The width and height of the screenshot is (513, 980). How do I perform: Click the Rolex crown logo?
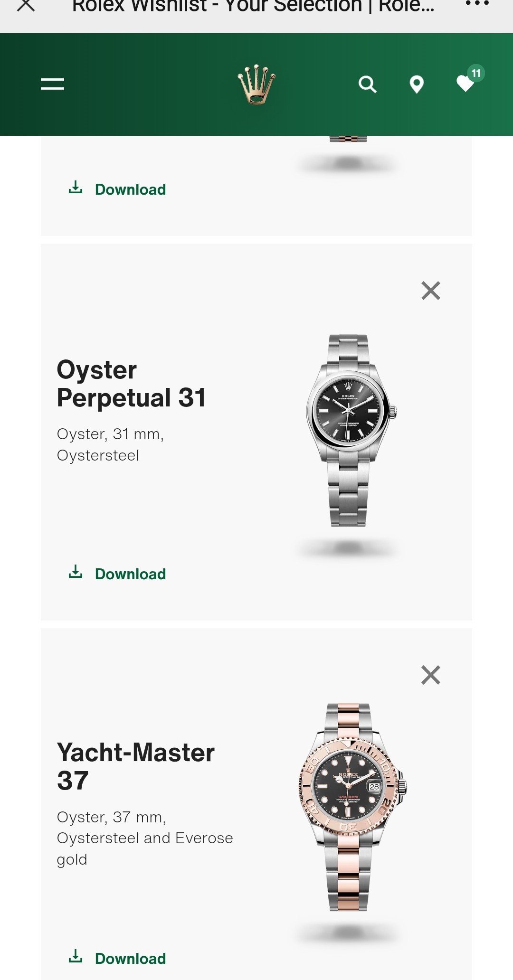pos(256,85)
